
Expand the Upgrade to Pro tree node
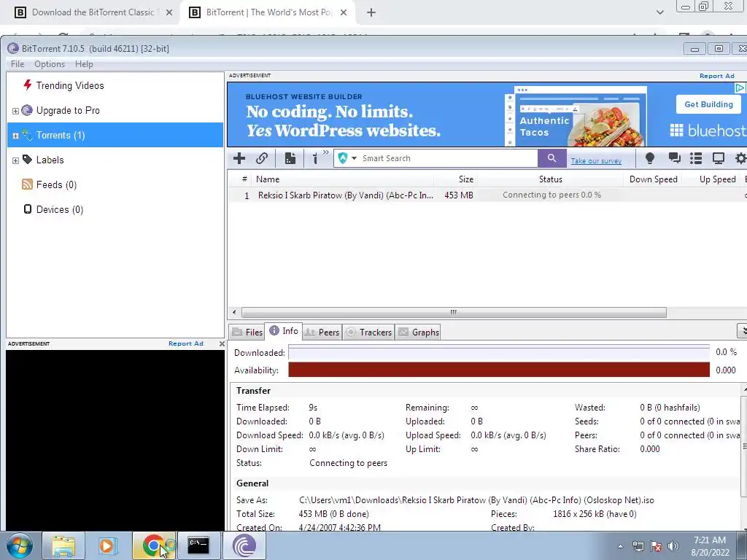coord(15,111)
